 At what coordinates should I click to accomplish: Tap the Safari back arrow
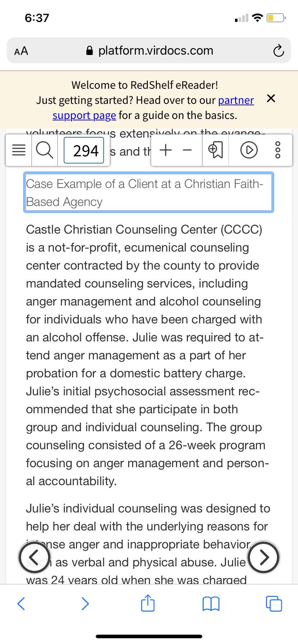tap(21, 604)
